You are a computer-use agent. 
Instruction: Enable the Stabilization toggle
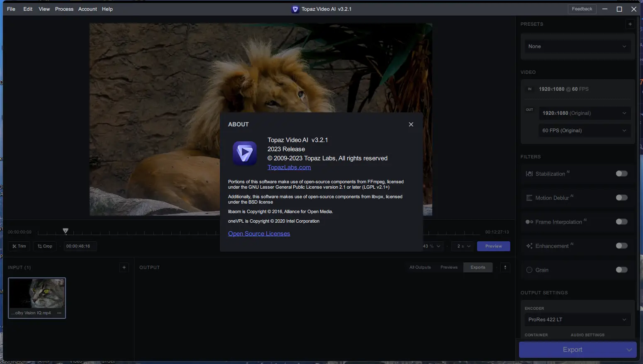[621, 174]
